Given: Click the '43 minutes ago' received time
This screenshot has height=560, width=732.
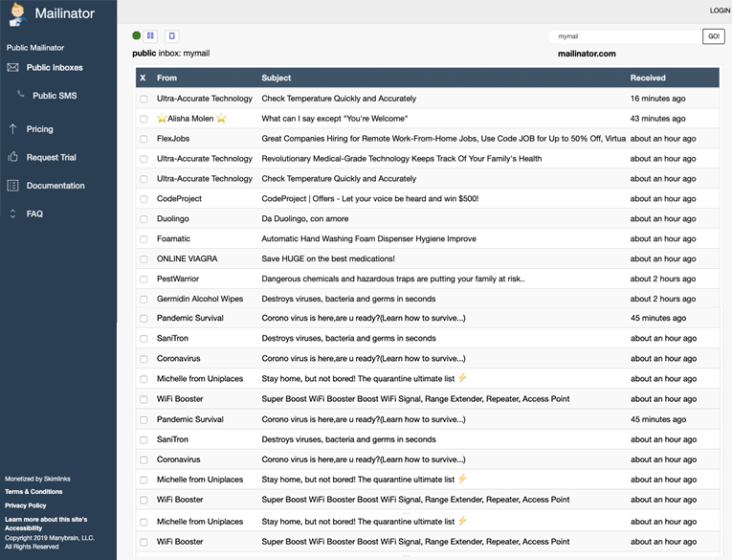Looking at the screenshot, I should (x=657, y=119).
